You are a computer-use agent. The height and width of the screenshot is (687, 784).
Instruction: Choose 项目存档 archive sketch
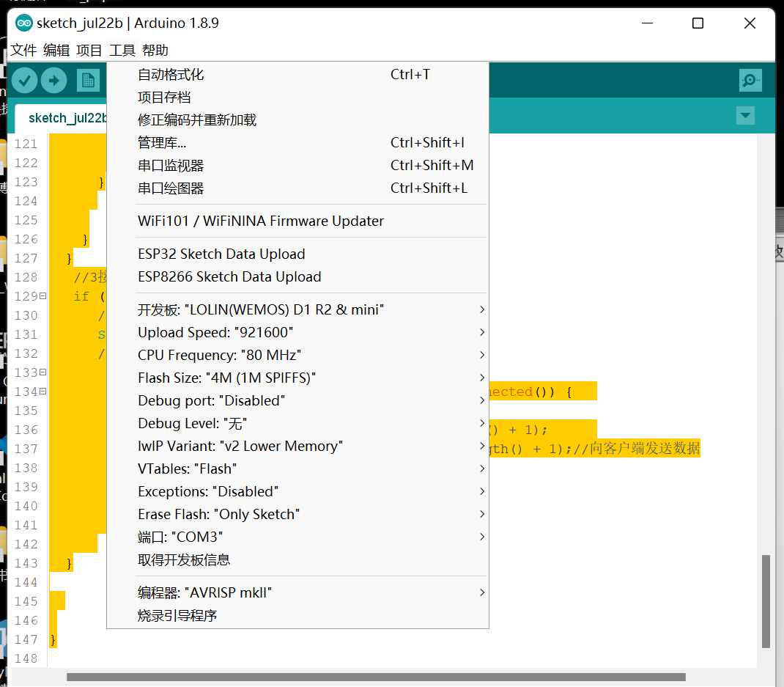click(x=298, y=97)
